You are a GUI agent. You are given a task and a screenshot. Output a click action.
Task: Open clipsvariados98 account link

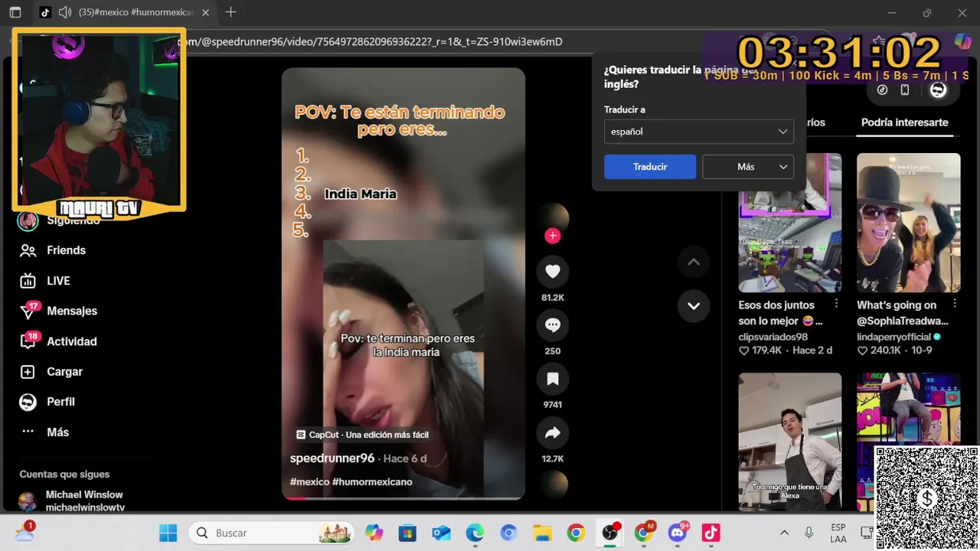(x=773, y=337)
